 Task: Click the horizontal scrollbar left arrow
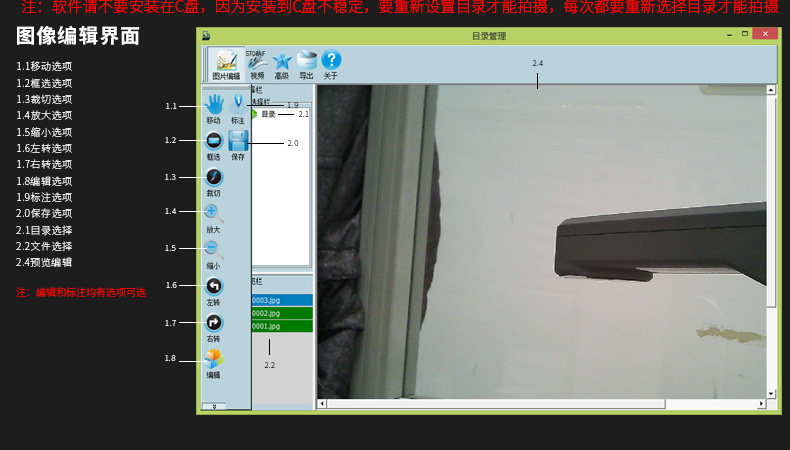click(x=322, y=404)
